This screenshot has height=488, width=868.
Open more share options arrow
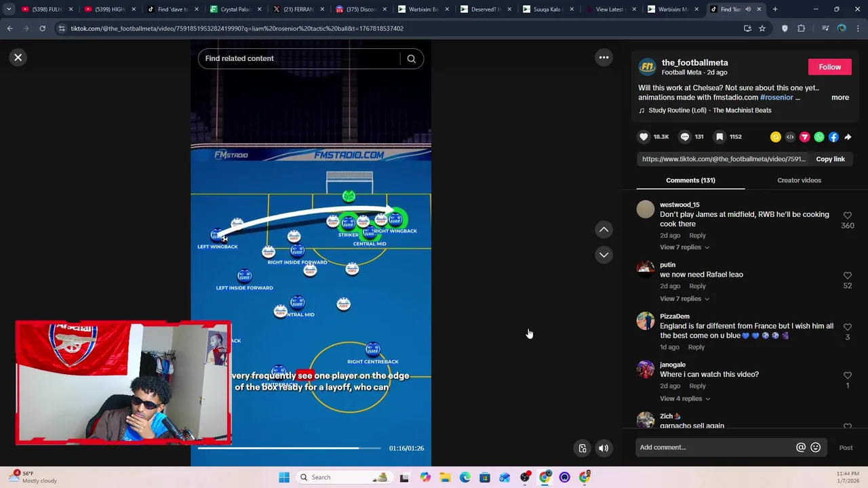(848, 137)
